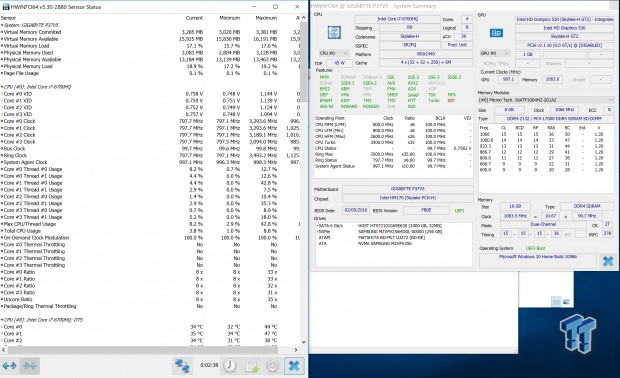Reset sensor timer with the clock icon
This screenshot has width=620, height=378.
[x=230, y=366]
